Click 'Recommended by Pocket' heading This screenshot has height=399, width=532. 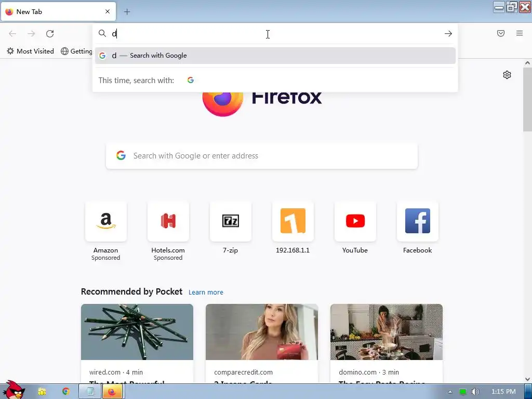pos(131,292)
